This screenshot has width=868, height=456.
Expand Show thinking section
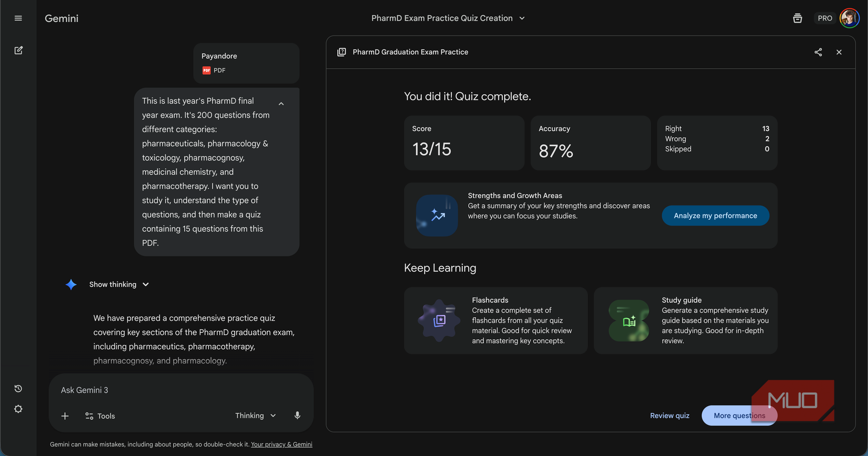point(119,285)
